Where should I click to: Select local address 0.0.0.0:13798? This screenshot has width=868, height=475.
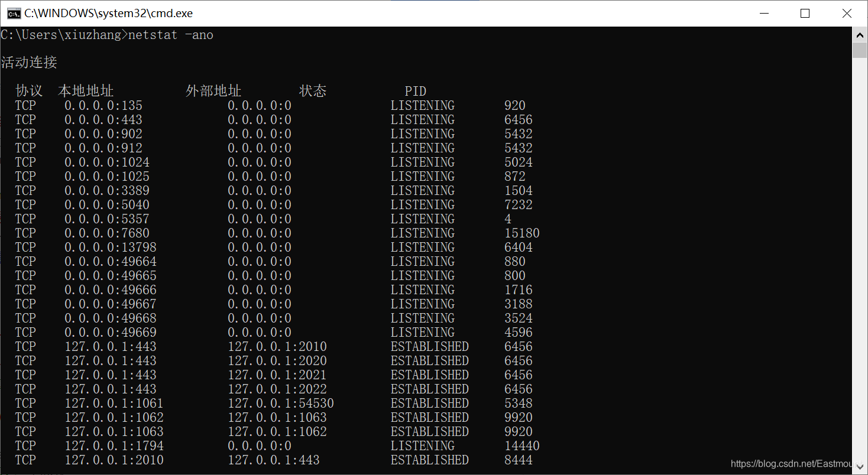coord(111,248)
